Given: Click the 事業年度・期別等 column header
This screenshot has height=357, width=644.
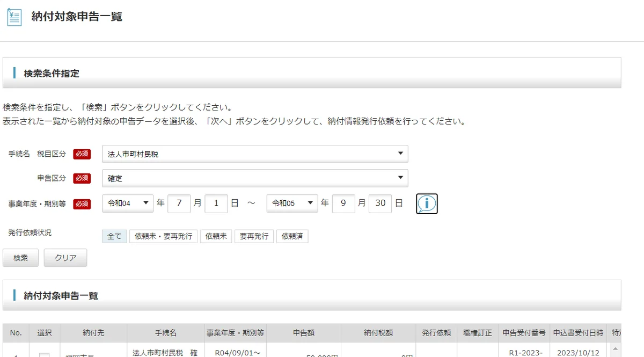Looking at the screenshot, I should [x=235, y=333].
